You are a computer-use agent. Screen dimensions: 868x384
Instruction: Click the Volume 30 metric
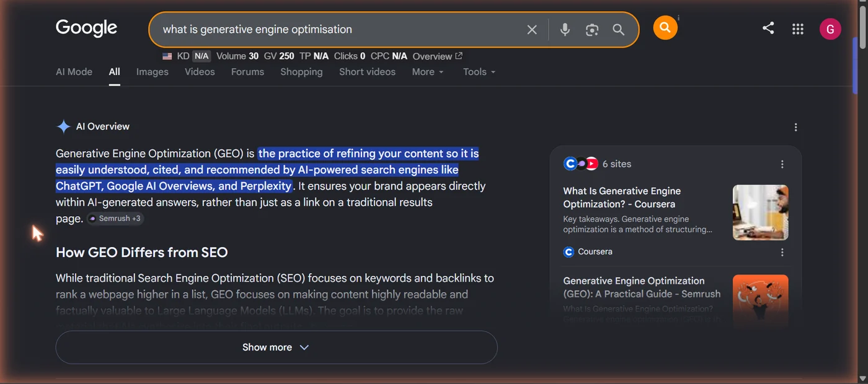[x=237, y=56]
